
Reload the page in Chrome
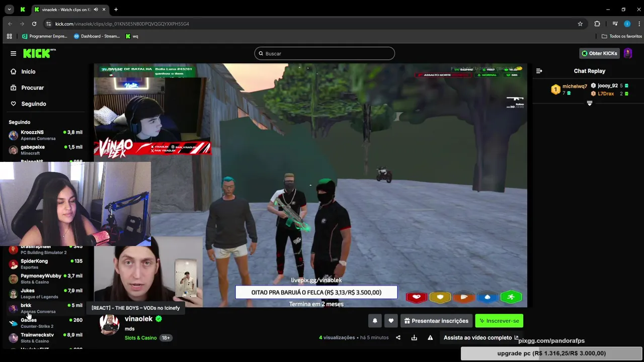(x=34, y=24)
